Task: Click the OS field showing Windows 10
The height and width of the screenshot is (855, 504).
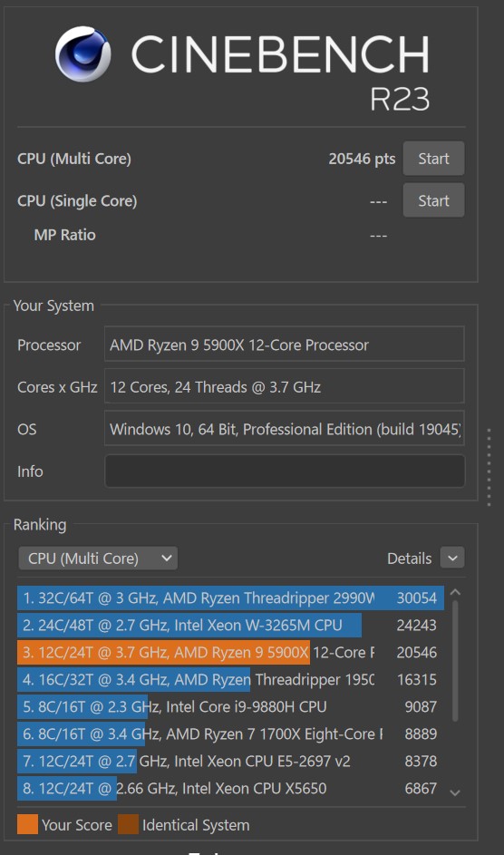Action: tap(285, 429)
